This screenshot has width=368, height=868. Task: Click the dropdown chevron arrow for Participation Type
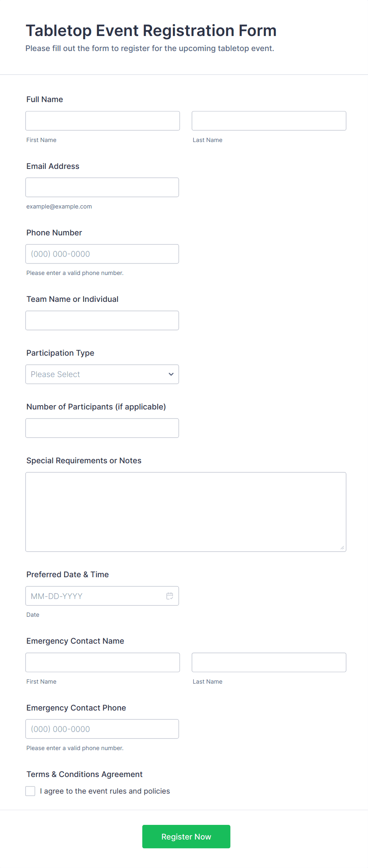(x=171, y=374)
